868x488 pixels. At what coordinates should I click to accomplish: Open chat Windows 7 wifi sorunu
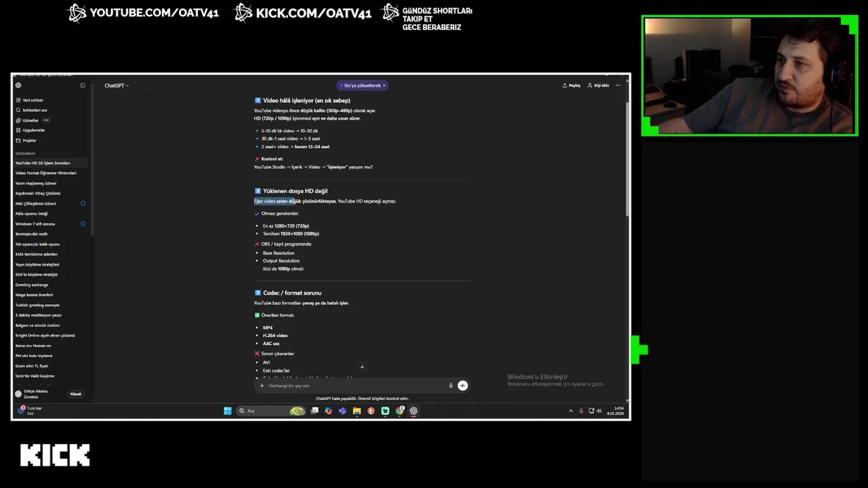coord(35,224)
